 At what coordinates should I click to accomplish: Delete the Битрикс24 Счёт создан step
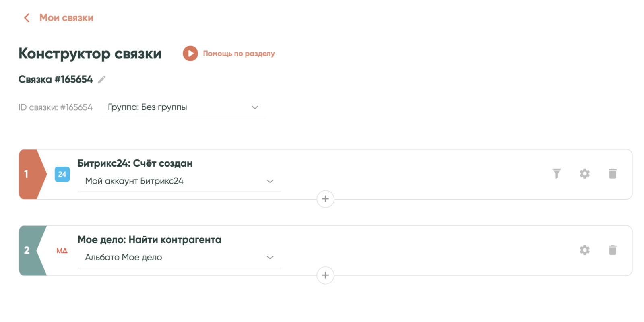(x=613, y=173)
